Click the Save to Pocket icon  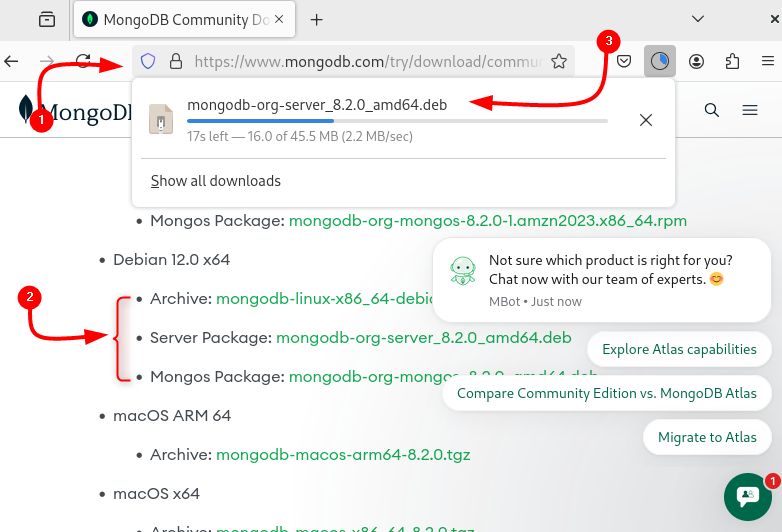click(x=623, y=61)
